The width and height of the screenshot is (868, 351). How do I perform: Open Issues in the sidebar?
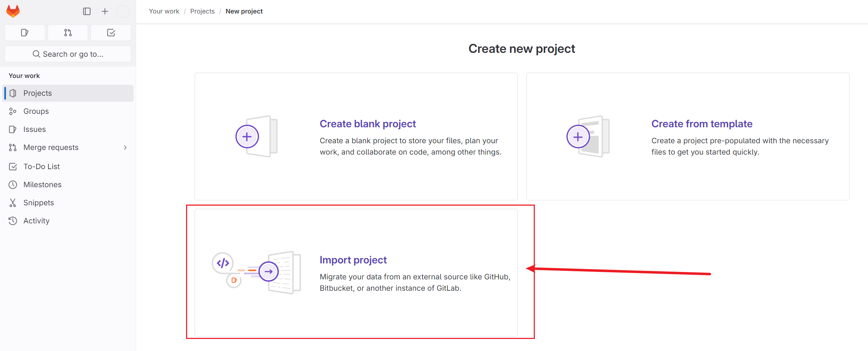pyautogui.click(x=68, y=129)
